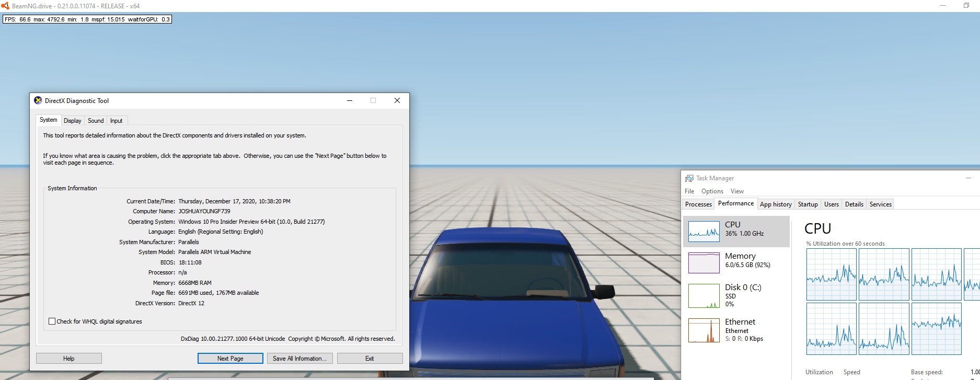Select the Input tab in DxDiag
This screenshot has height=380, width=980.
tap(116, 121)
